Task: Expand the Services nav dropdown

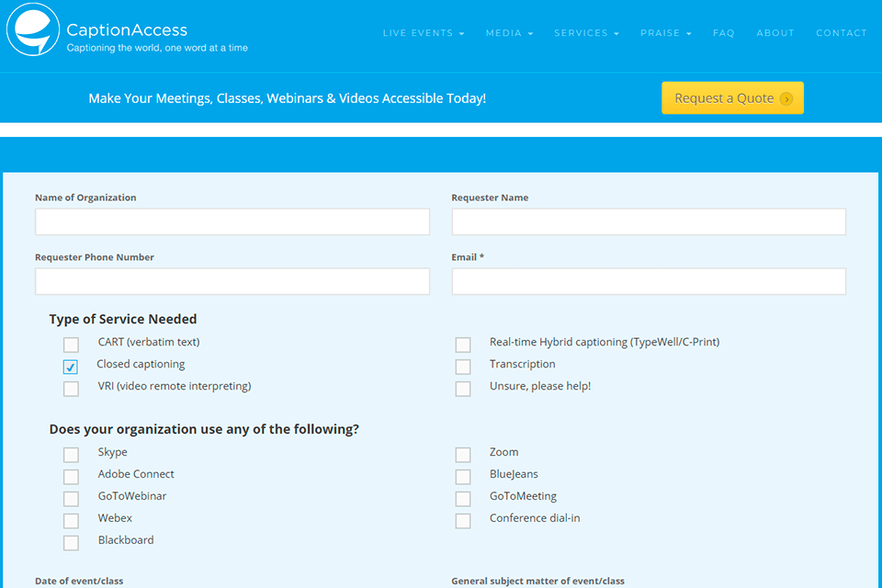Action: 586,33
